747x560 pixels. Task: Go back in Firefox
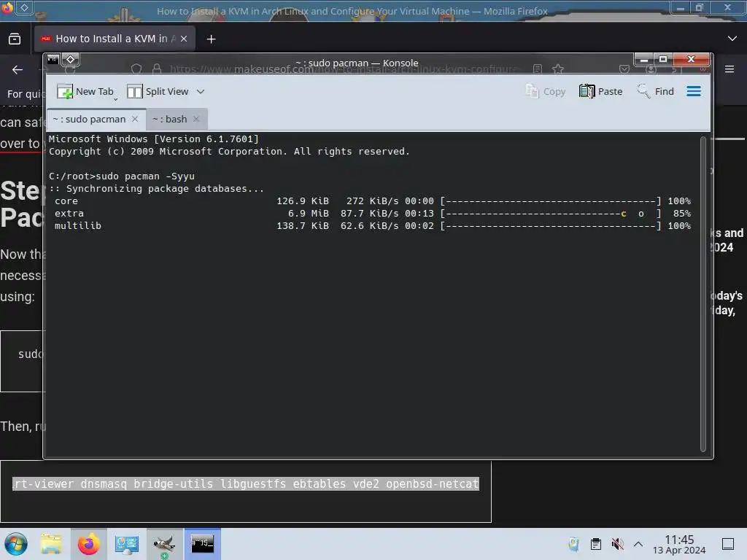[18, 69]
